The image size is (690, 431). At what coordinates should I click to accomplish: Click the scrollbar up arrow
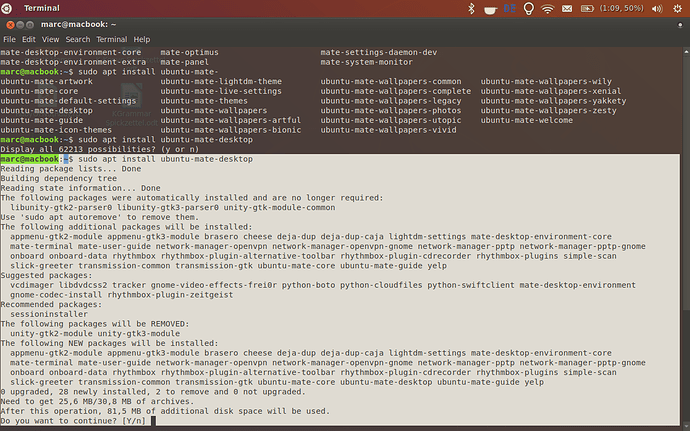click(686, 52)
